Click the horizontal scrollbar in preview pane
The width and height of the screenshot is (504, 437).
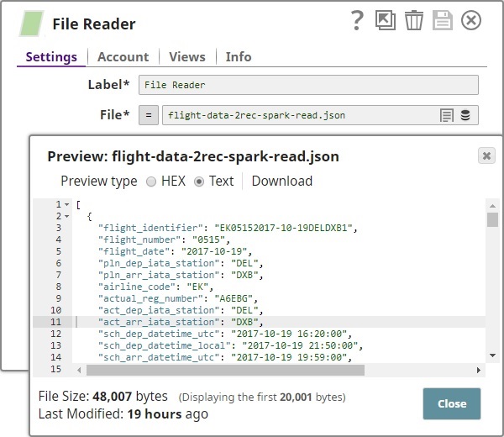tap(252, 371)
